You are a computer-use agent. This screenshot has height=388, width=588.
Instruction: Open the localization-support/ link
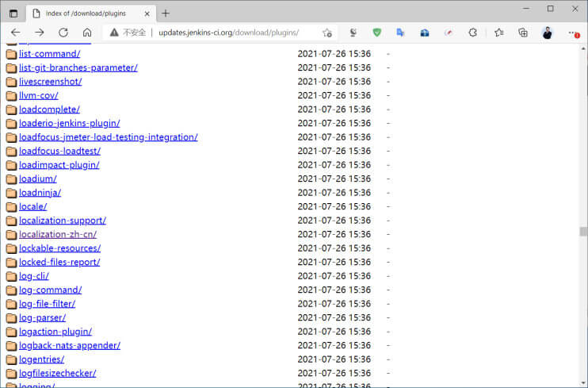(63, 221)
